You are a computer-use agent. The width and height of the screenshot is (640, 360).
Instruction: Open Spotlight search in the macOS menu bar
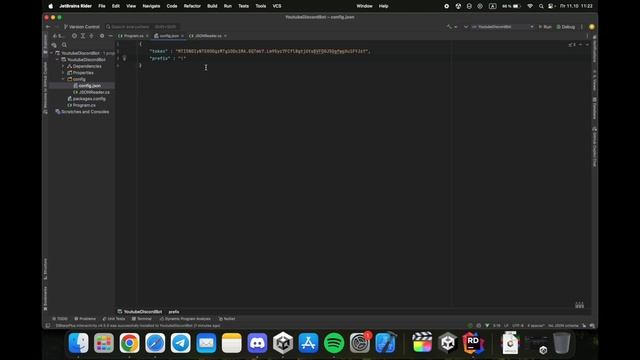pyautogui.click(x=541, y=6)
